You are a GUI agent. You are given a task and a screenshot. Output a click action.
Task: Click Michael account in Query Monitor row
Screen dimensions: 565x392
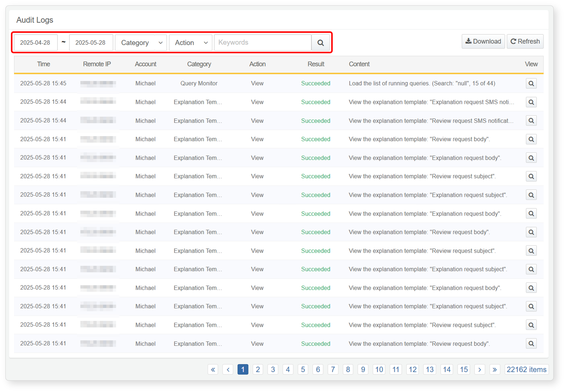(x=146, y=83)
